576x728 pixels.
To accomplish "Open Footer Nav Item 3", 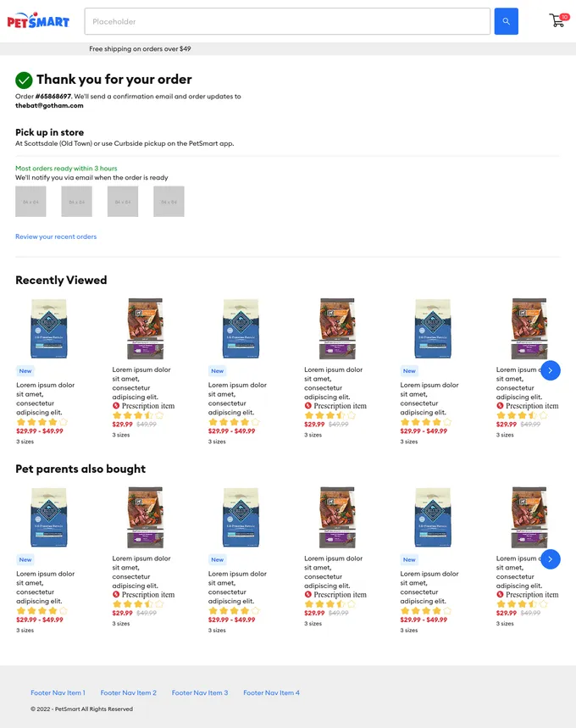I will click(x=200, y=692).
